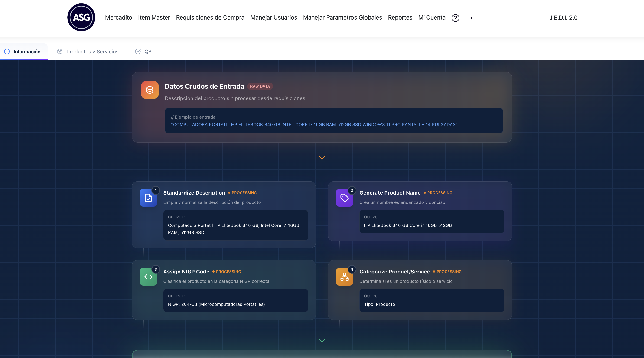
Task: Click the '// Ejemplo de entrada:' comment
Action: [x=194, y=117]
